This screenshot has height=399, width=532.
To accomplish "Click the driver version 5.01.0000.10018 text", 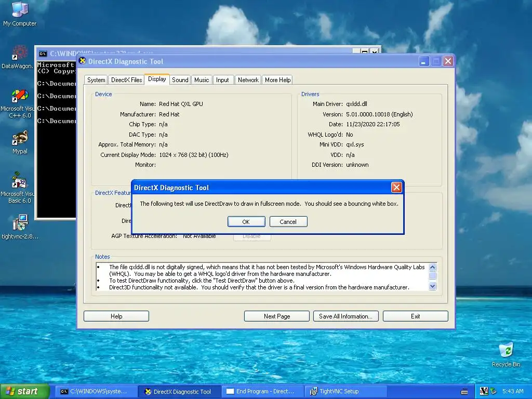I will coord(379,114).
